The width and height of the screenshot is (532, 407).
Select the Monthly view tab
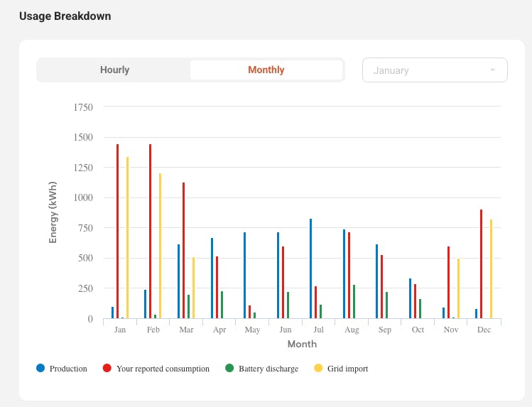pyautogui.click(x=266, y=70)
